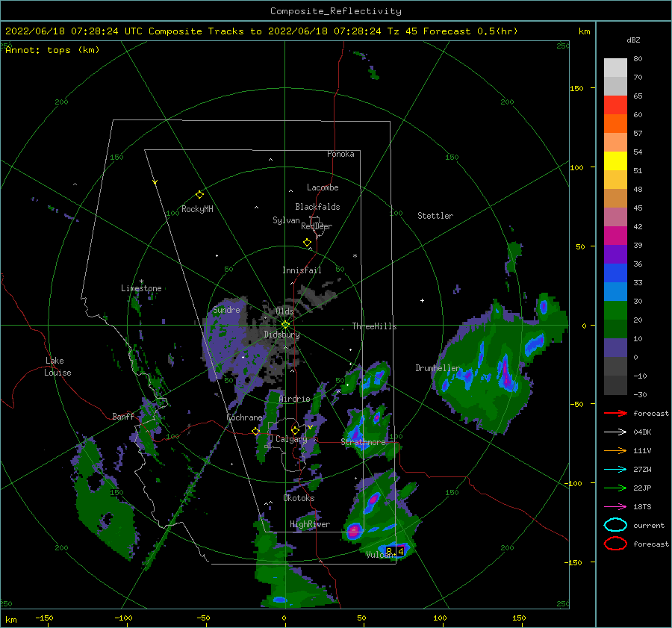Click the Lake Louise label

coord(57,367)
